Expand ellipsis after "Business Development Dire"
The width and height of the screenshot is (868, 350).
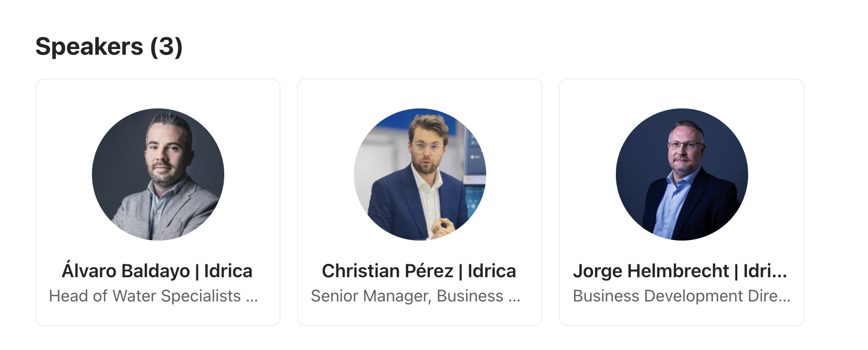pos(784,297)
